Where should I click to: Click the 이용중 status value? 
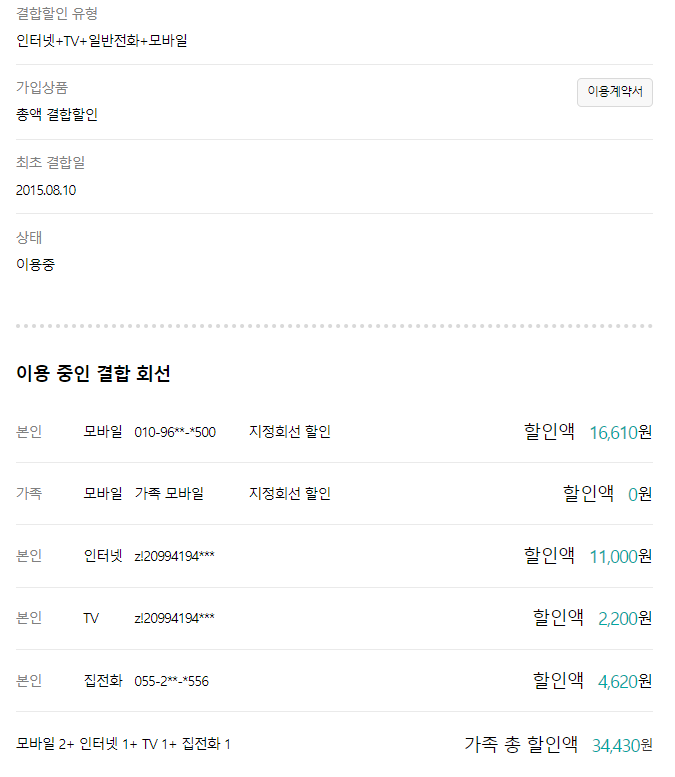click(36, 265)
